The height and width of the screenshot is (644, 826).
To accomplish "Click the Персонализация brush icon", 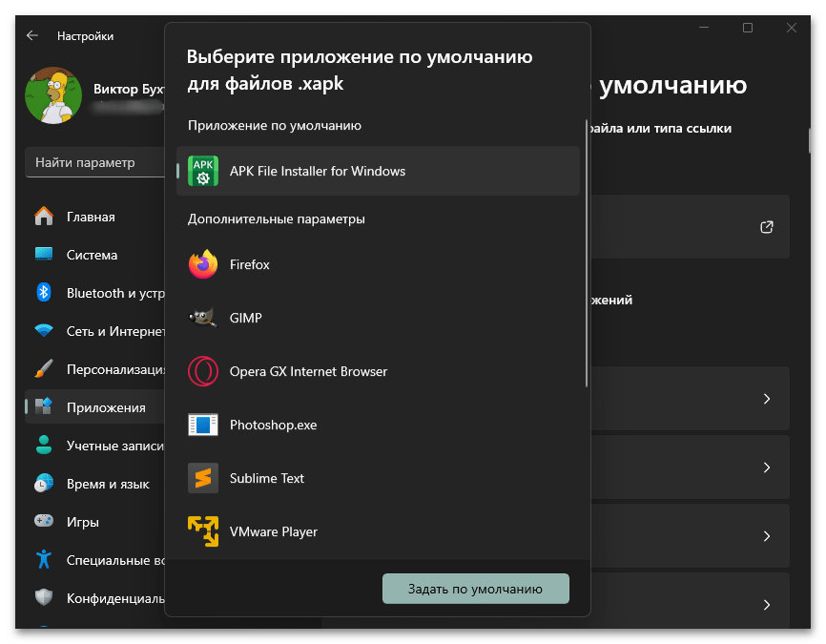I will (x=44, y=368).
